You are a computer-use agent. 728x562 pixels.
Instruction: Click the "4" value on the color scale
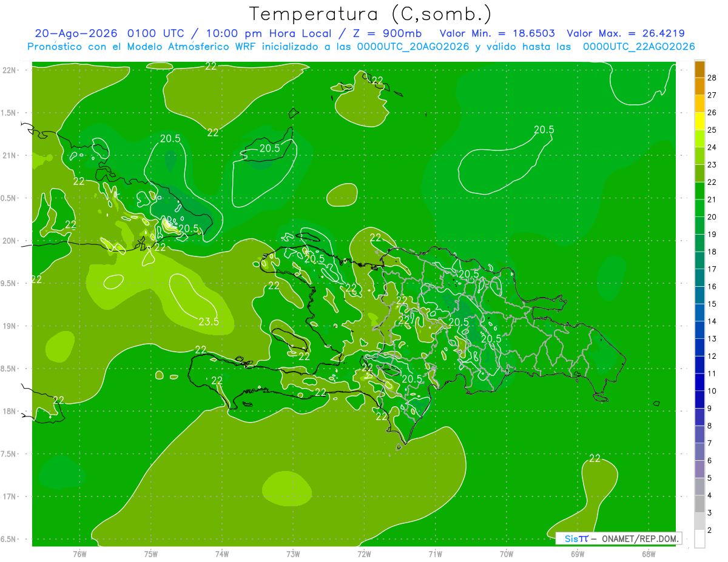(x=710, y=495)
